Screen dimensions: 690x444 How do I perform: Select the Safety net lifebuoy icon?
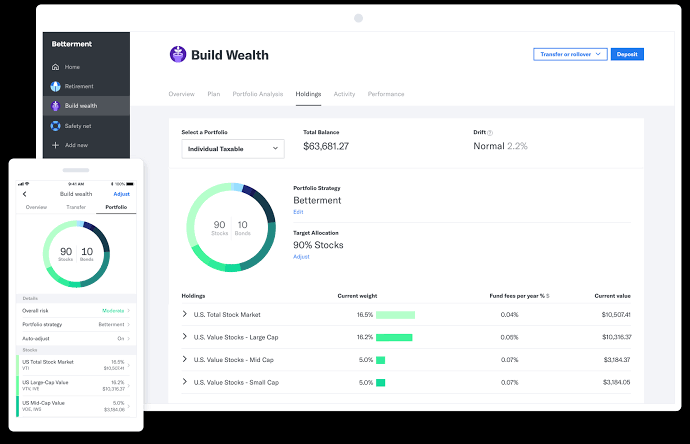(56, 126)
